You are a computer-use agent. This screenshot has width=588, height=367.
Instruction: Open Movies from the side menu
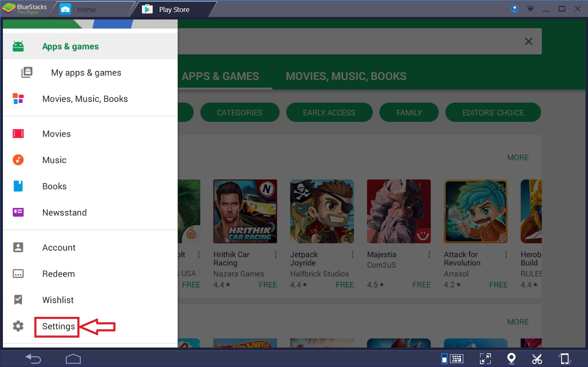coord(90,133)
